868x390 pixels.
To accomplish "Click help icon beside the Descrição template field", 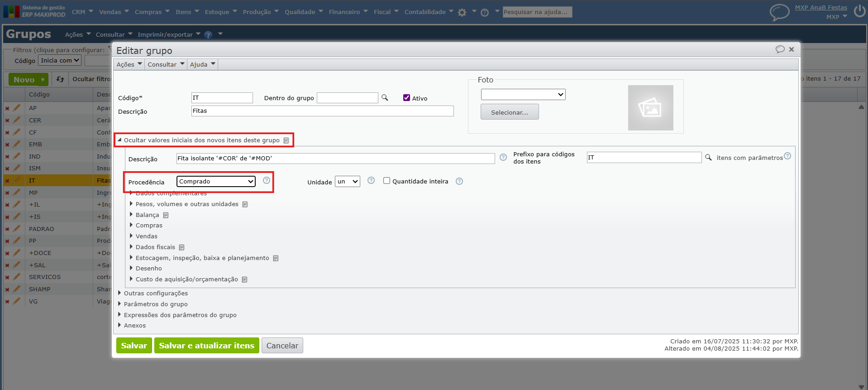I will click(x=503, y=157).
